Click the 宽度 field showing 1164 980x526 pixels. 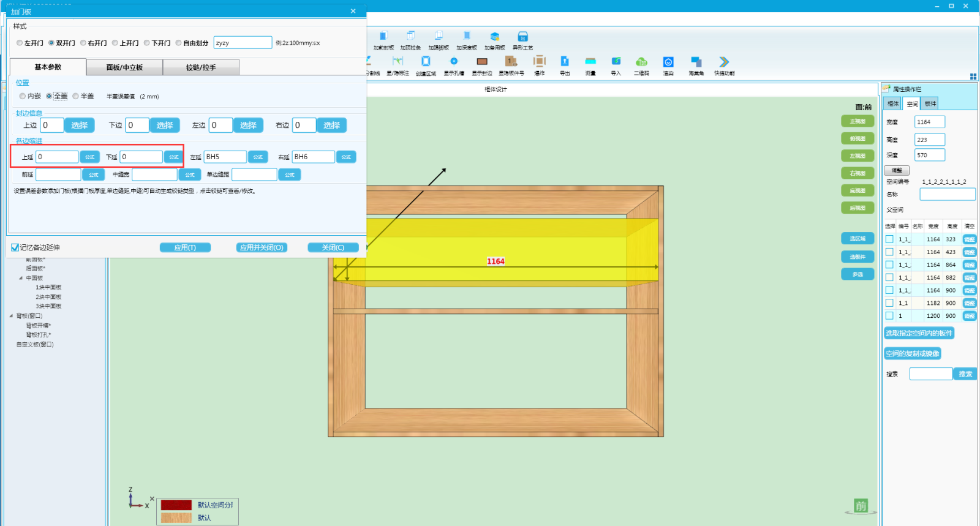(x=930, y=122)
